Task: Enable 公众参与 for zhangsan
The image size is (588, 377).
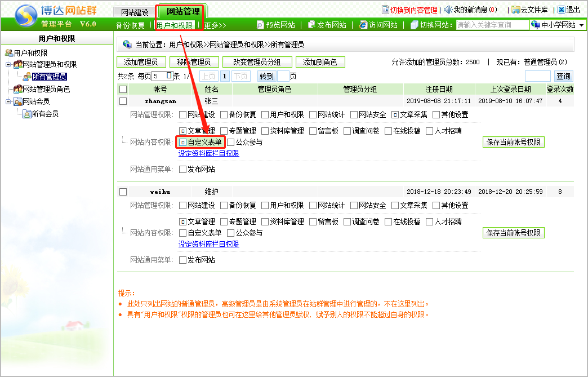Action: click(230, 142)
